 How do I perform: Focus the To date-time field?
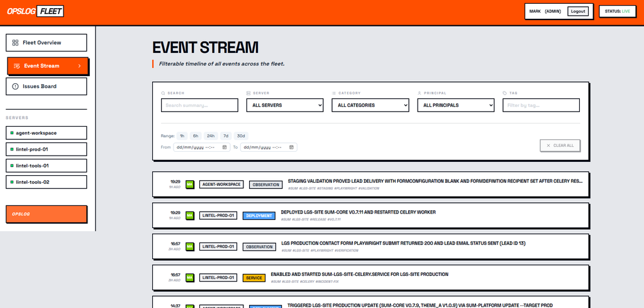pos(269,147)
